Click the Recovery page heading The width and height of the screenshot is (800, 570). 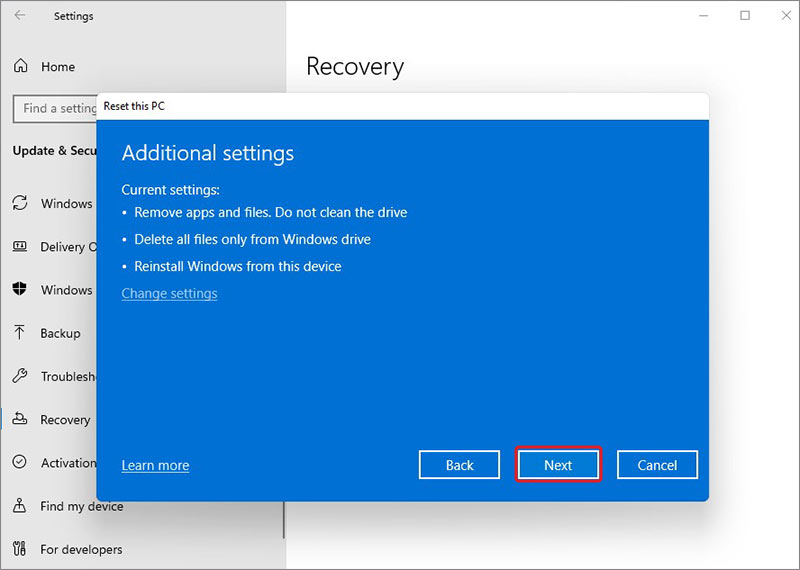click(x=355, y=67)
